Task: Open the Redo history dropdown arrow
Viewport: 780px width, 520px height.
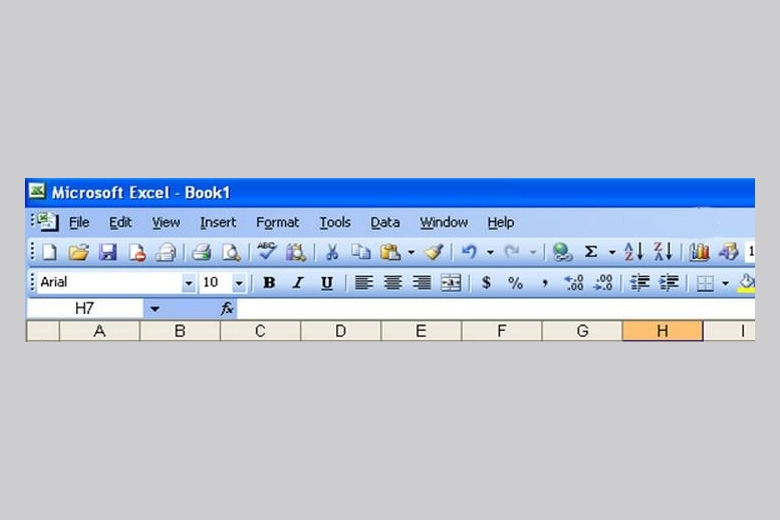Action: coord(533,252)
